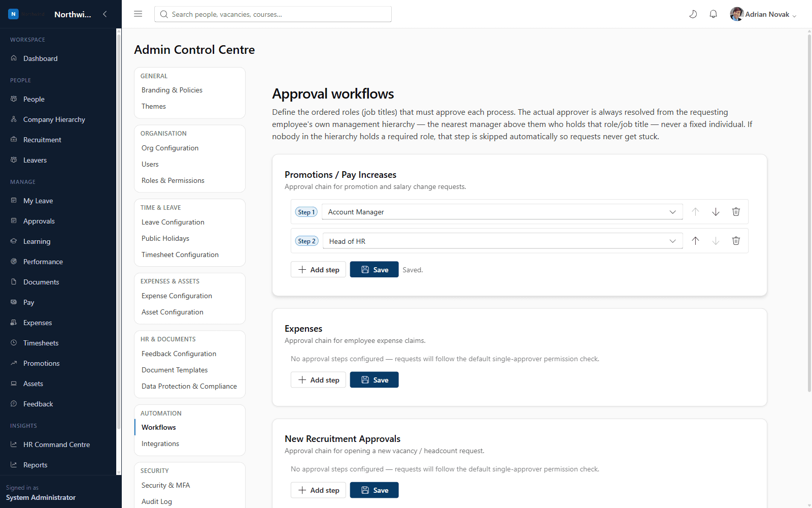Click the Reports chart icon
The height and width of the screenshot is (508, 812).
click(14, 464)
